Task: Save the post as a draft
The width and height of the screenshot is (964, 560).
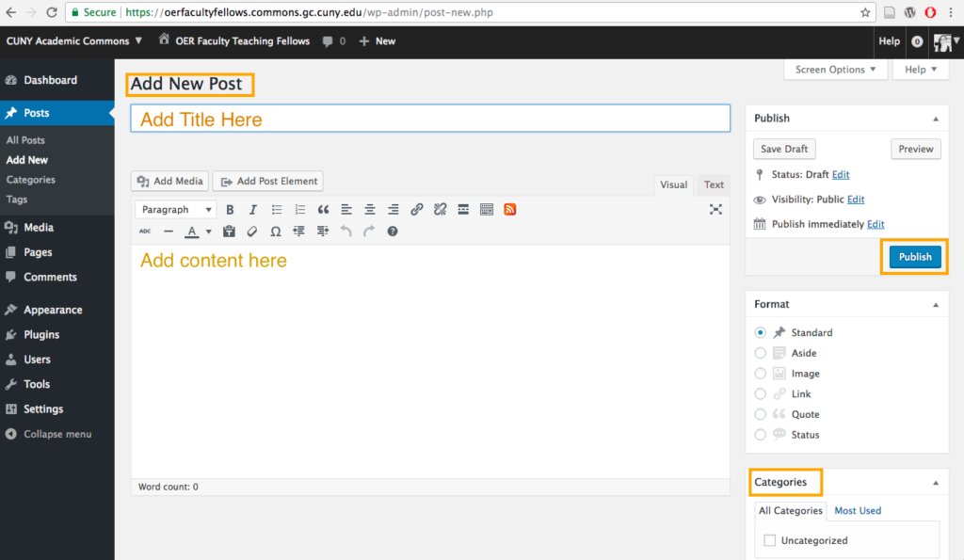Action: pos(783,149)
